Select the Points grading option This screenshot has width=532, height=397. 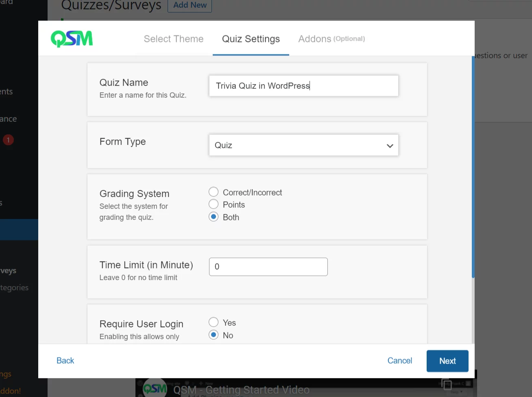(214, 204)
